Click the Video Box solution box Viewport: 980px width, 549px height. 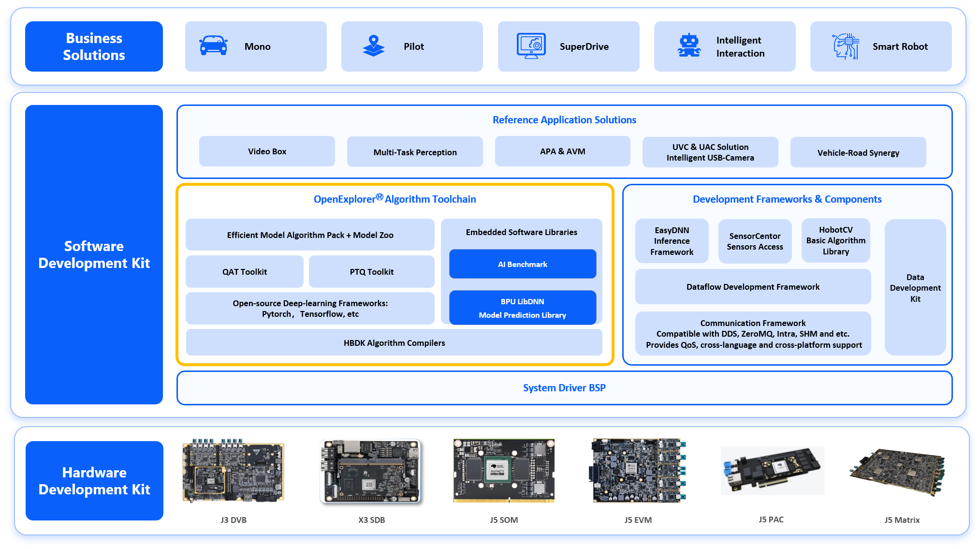pyautogui.click(x=267, y=151)
